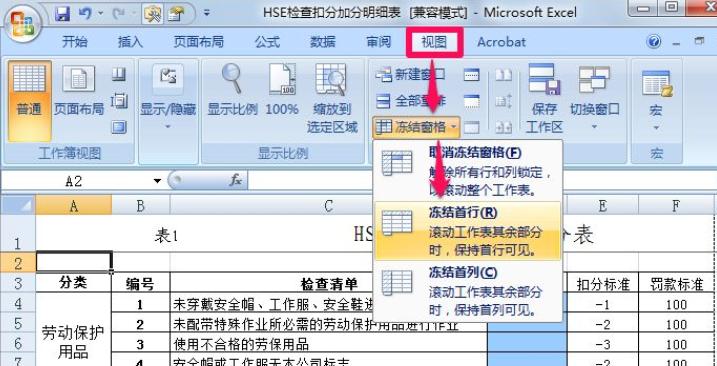Open the Excel help question mark icon
The image size is (717, 366).
pyautogui.click(x=653, y=42)
